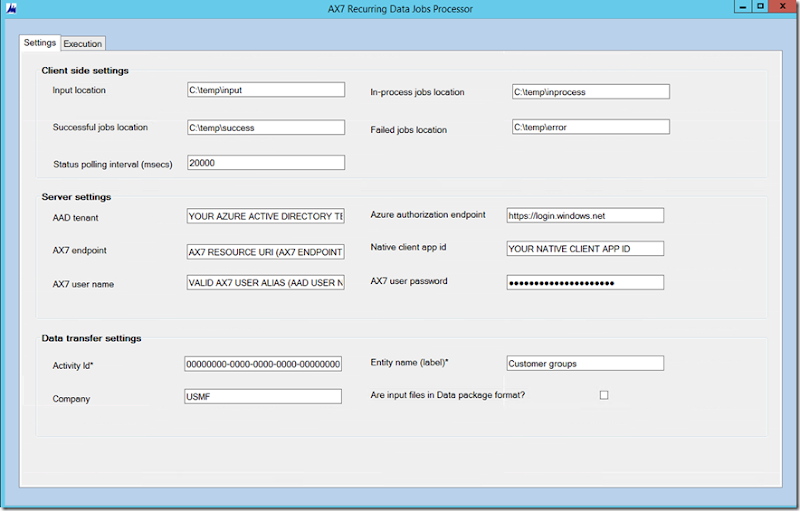This screenshot has width=800, height=511.
Task: Focus the Failed jobs location field
Action: pyautogui.click(x=591, y=127)
